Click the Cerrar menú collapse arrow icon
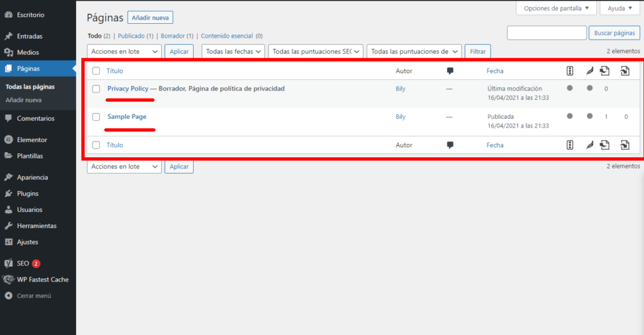Image resolution: width=644 pixels, height=335 pixels. click(x=9, y=295)
